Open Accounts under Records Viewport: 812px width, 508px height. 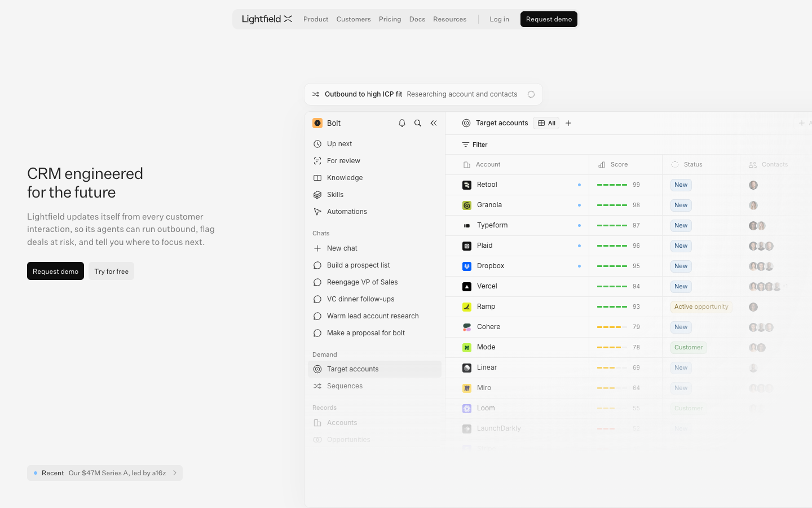374,423
